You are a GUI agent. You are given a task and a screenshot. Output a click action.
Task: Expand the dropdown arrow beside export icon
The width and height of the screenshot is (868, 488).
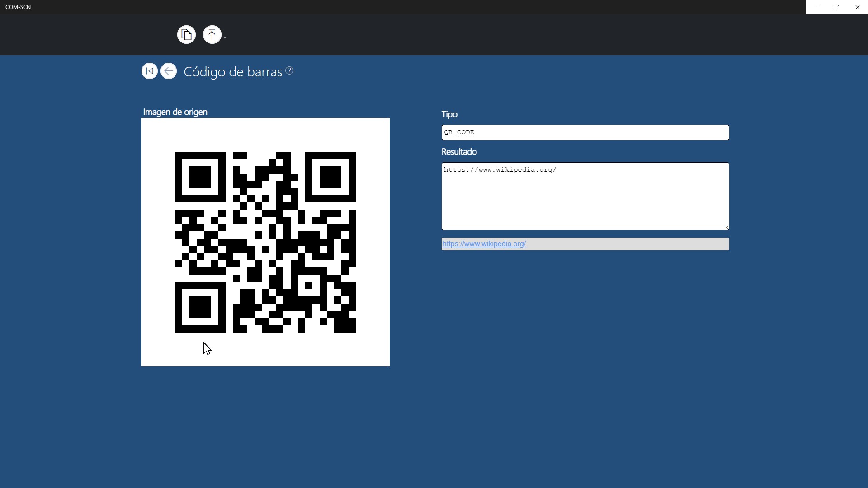tap(225, 38)
